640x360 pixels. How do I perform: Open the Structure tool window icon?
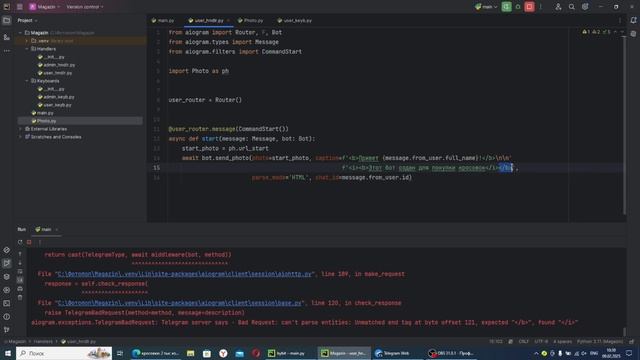pos(7,37)
